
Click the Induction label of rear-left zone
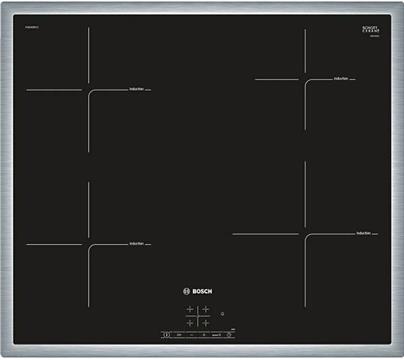pos(137,89)
